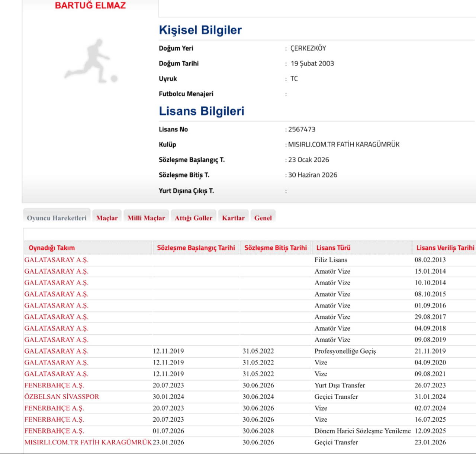Viewport: 476px width, 454px height.
Task: Open the Milli Maçlar tab
Action: pos(146,218)
